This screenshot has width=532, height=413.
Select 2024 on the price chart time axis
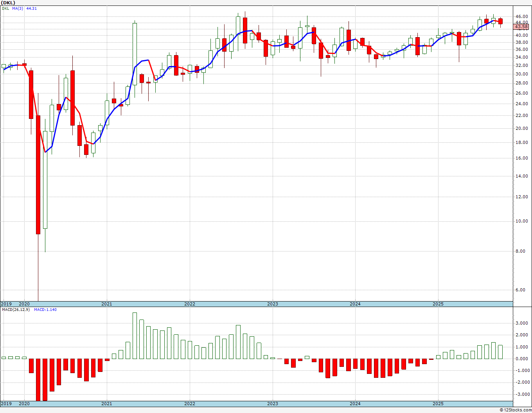(355, 304)
